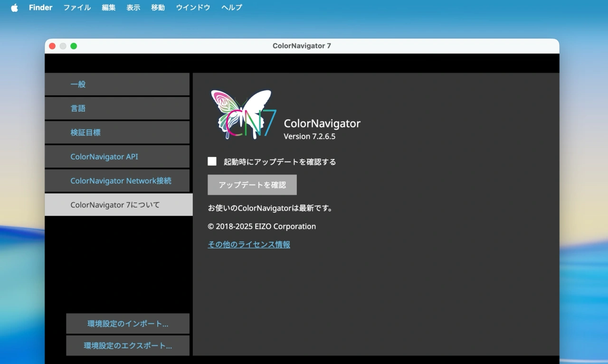This screenshot has height=364, width=608.
Task: Click the Finder menu item
Action: (40, 7)
